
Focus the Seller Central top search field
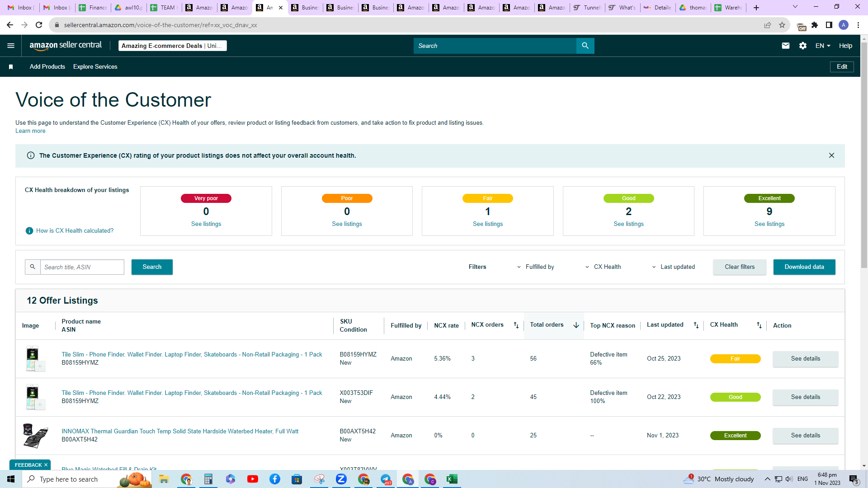point(495,46)
